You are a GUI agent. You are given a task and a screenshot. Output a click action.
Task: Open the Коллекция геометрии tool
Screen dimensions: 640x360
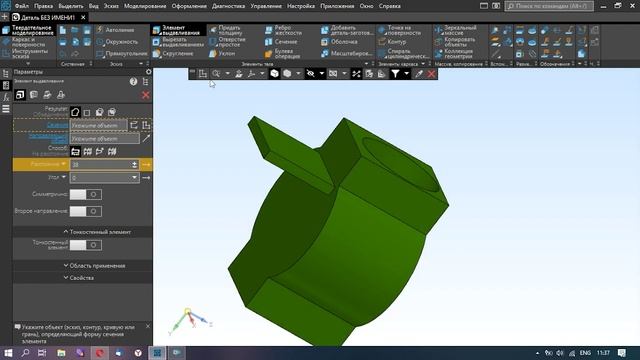pyautogui.click(x=454, y=53)
